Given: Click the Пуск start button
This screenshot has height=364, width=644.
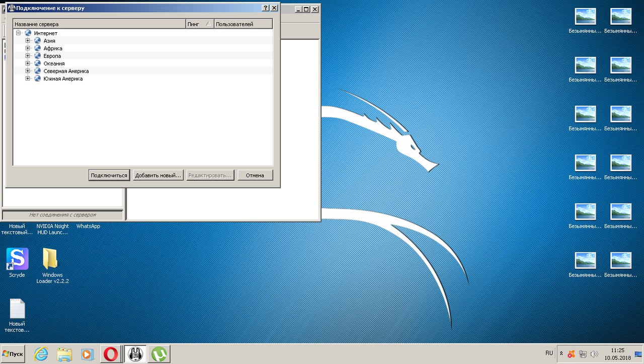Looking at the screenshot, I should click(x=13, y=354).
